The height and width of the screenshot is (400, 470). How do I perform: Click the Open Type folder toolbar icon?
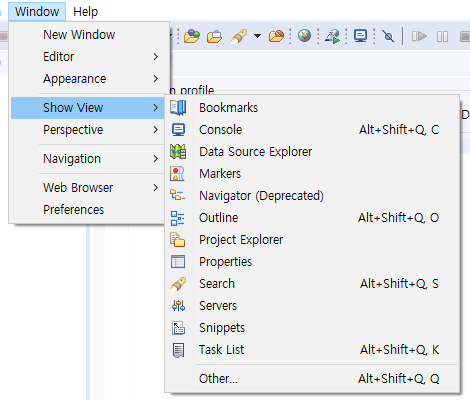point(192,36)
